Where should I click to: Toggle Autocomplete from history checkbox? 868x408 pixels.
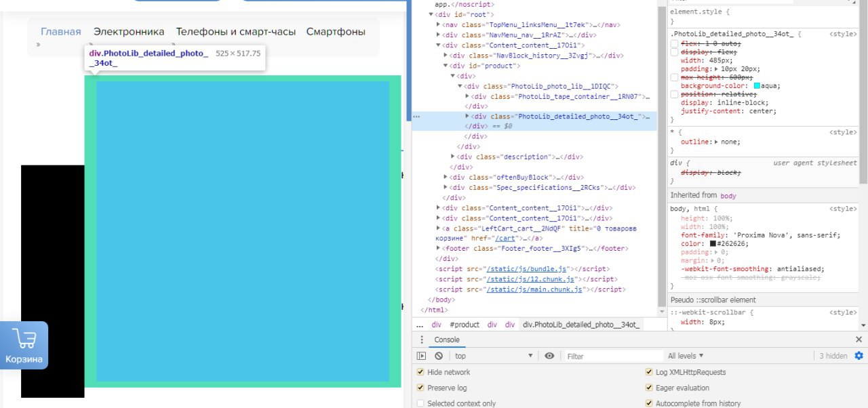[x=649, y=403]
